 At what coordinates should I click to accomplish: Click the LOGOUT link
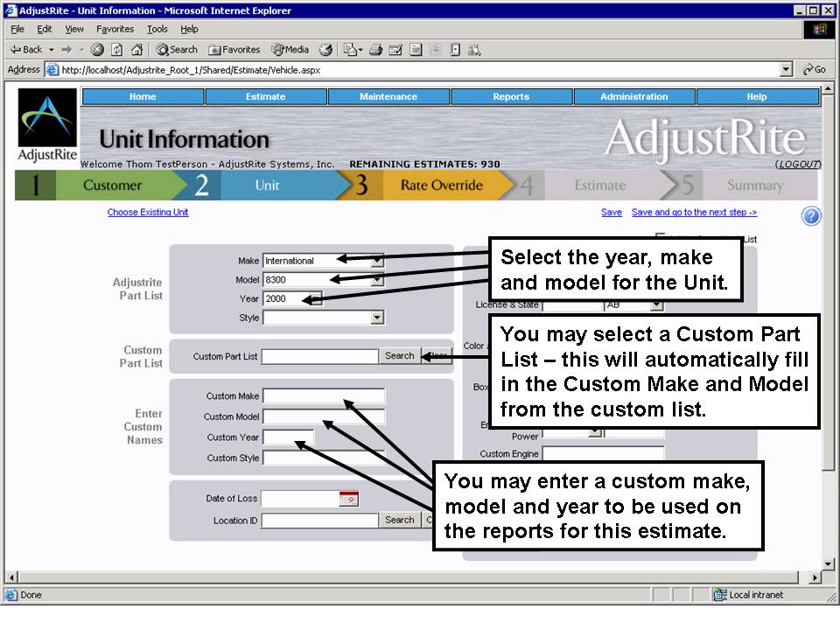(798, 164)
